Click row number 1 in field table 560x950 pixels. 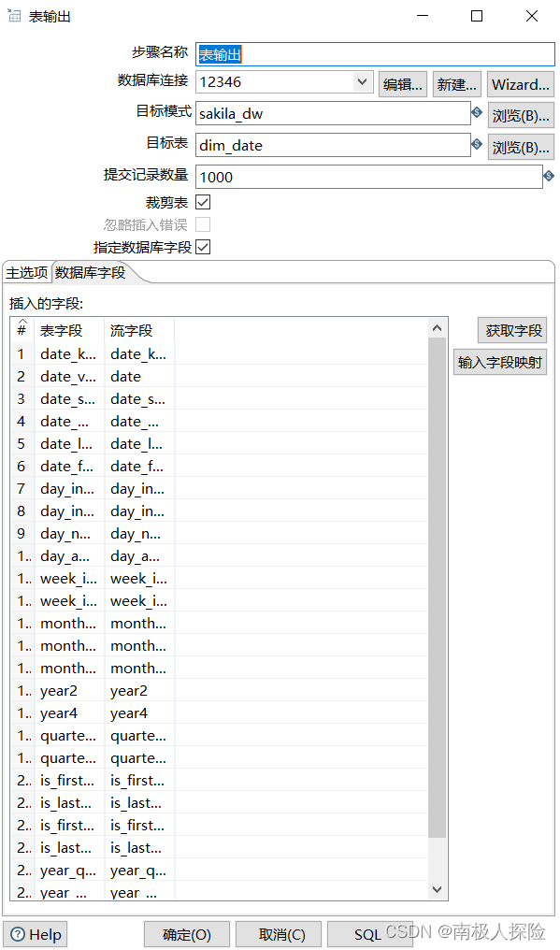point(22,353)
